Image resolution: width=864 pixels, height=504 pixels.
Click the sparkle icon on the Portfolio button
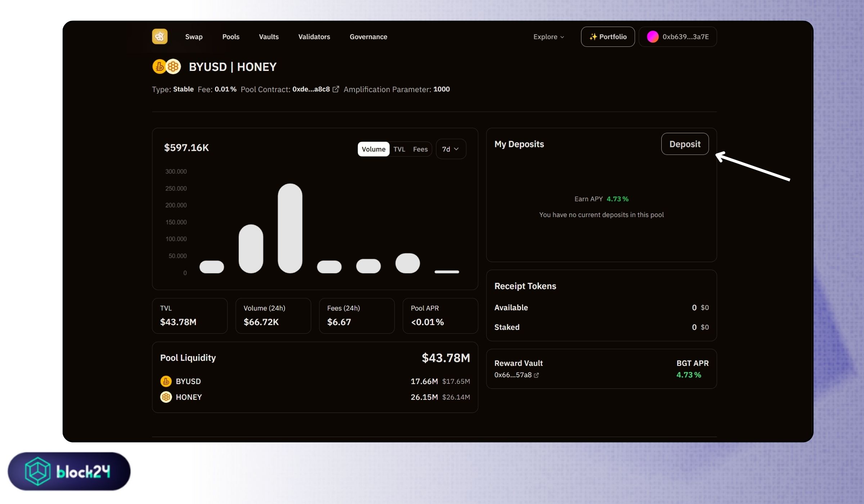click(x=593, y=37)
